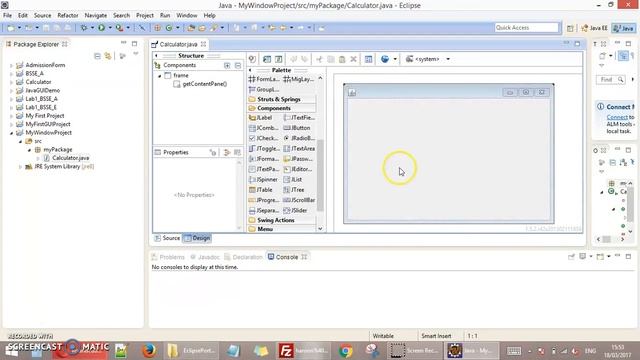Select the JScrollBar palette component
This screenshot has width=640, height=360.
(299, 200)
